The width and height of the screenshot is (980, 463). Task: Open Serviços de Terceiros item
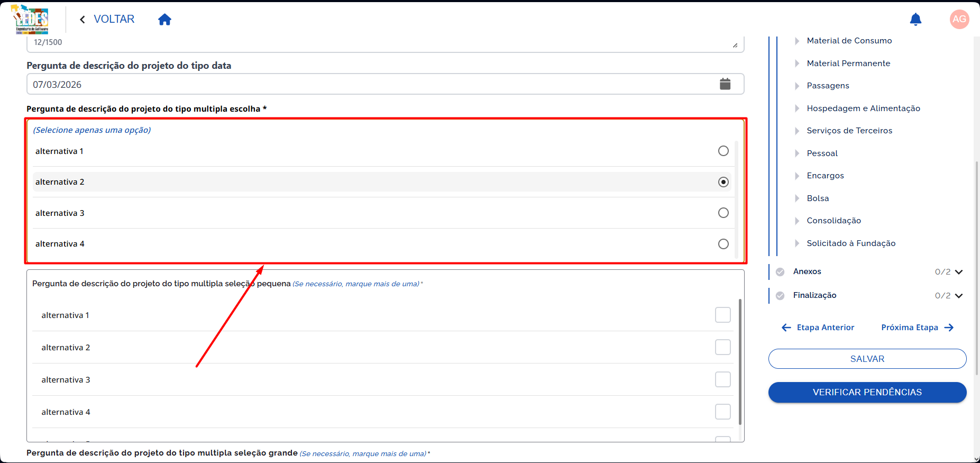pyautogui.click(x=849, y=131)
